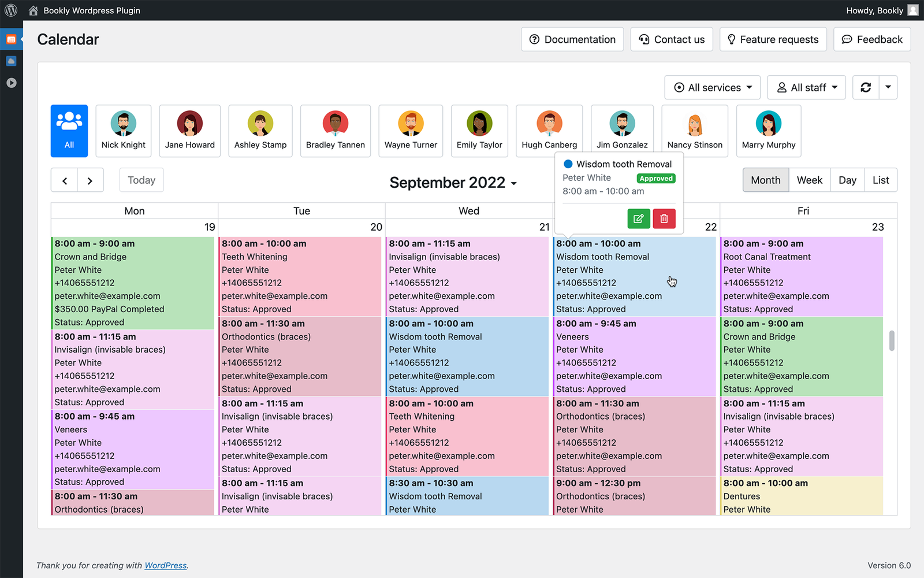Go to next month arrow
This screenshot has height=578, width=924.
(90, 180)
